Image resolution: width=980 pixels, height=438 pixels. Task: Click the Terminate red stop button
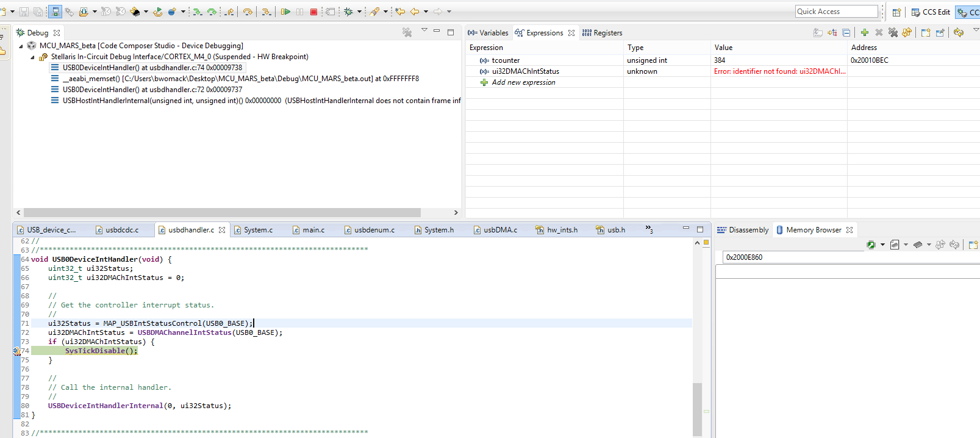pos(313,12)
